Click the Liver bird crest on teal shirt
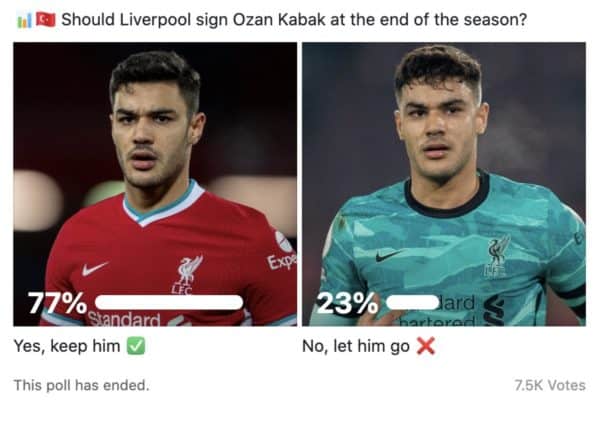This screenshot has width=600, height=430. coord(498,256)
